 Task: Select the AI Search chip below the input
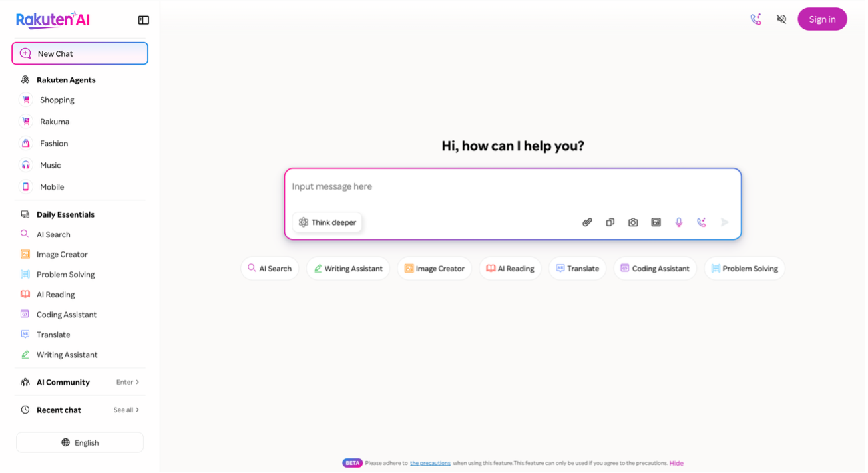[270, 269]
